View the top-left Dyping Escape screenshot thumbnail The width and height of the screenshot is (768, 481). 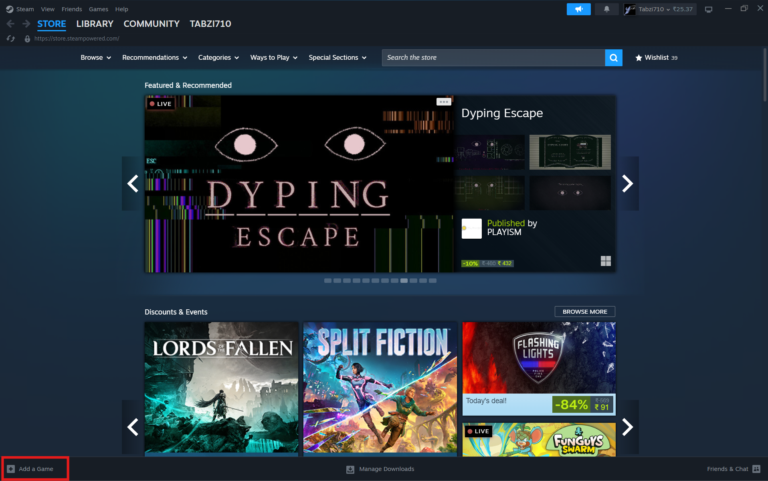(x=490, y=152)
